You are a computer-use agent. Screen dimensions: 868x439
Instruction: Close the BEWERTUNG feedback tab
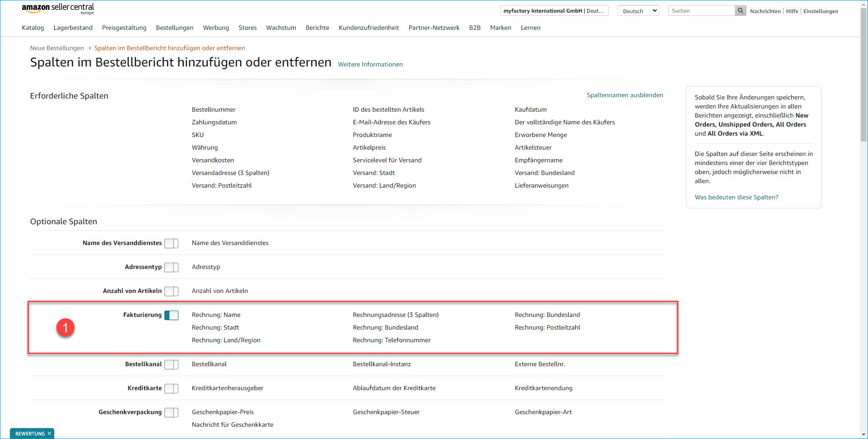pos(50,434)
